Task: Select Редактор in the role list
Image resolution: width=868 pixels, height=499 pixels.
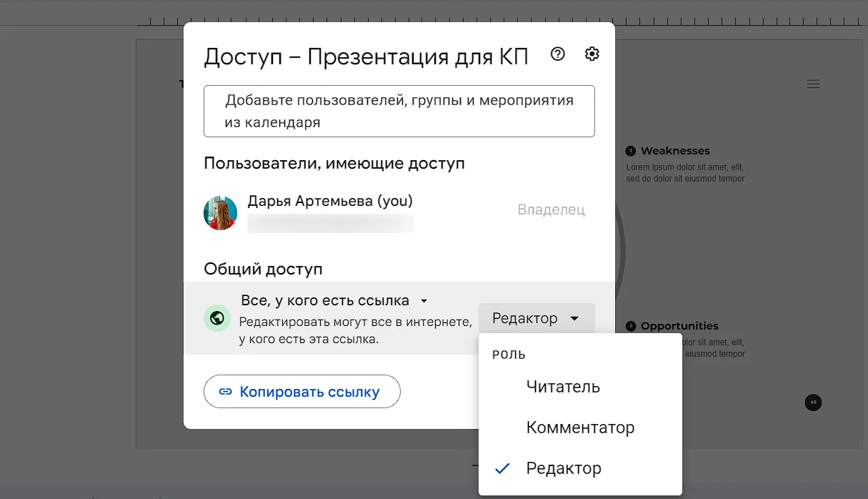Action: click(564, 469)
